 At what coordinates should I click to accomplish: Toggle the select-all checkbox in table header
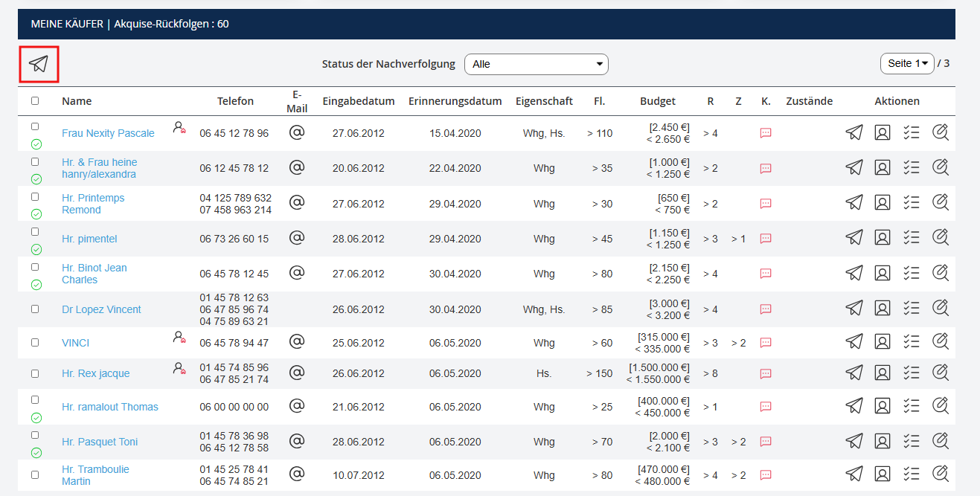[35, 101]
